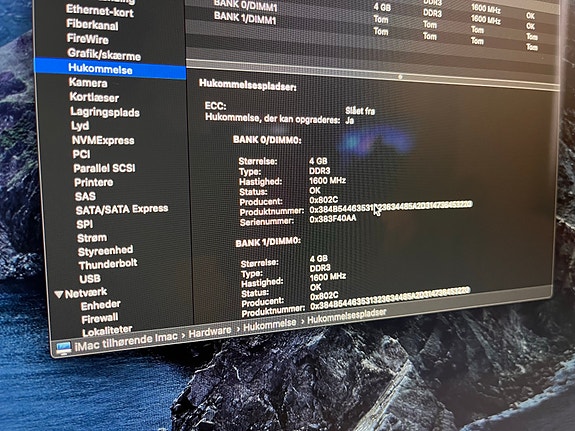Click the 1600 MHz speed under BANK 0/DIMM0
575x431 pixels.
click(x=327, y=180)
